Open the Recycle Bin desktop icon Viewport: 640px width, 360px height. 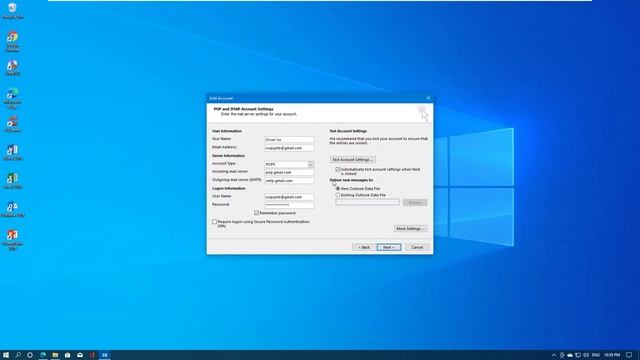coord(12,10)
